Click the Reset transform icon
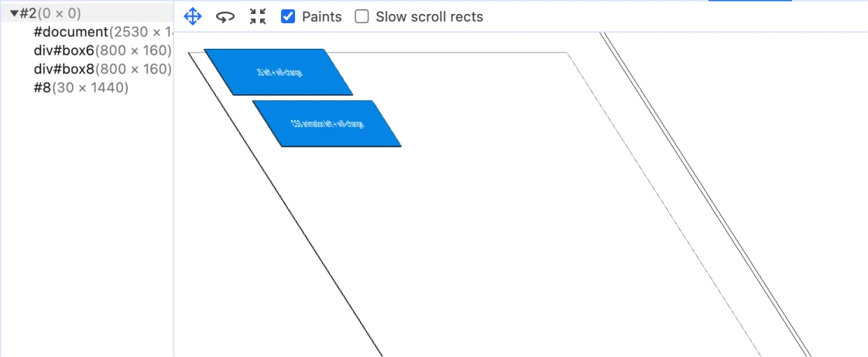The image size is (868, 357). pyautogui.click(x=258, y=16)
